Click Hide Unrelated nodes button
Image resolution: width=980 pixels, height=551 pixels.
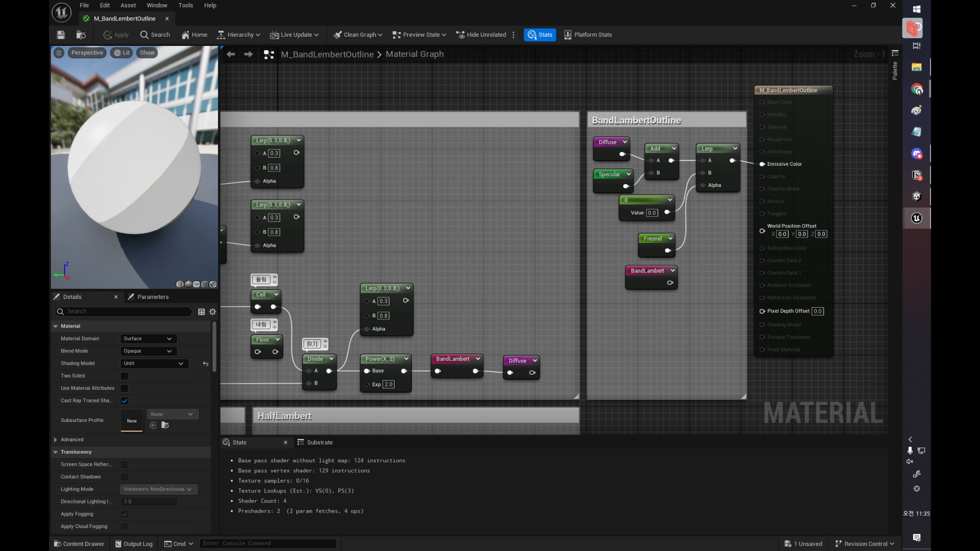pos(481,35)
